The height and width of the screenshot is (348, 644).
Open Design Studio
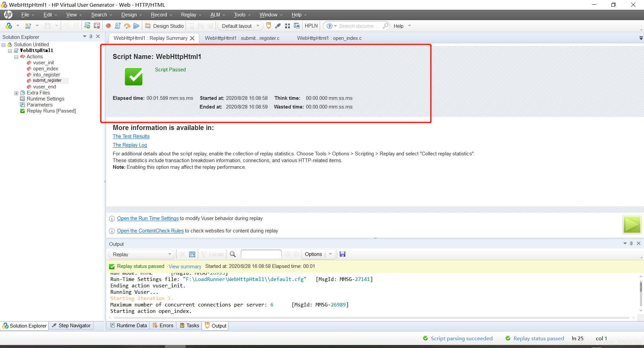click(x=164, y=26)
